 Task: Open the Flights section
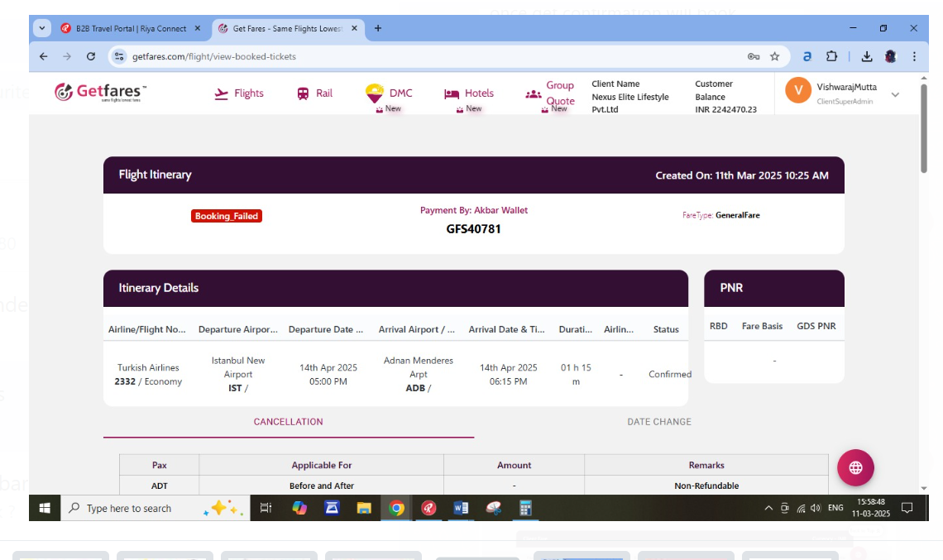coord(239,93)
